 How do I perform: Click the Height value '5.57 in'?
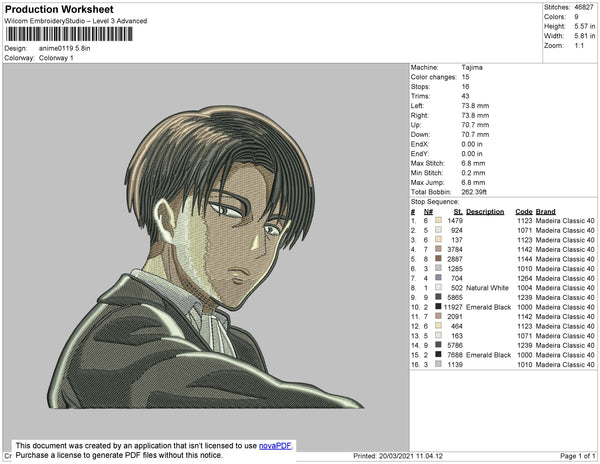(585, 26)
